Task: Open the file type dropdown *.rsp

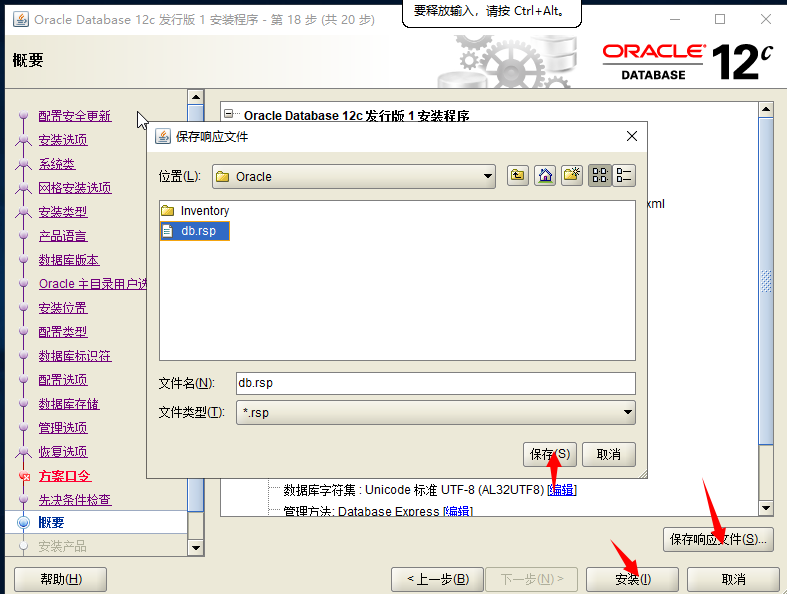Action: click(x=436, y=413)
